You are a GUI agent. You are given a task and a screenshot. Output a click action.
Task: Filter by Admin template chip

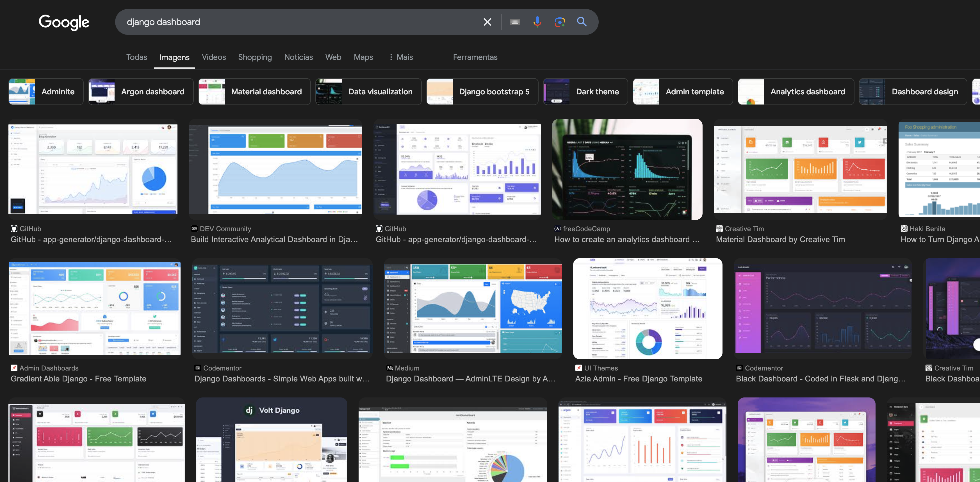click(x=683, y=92)
